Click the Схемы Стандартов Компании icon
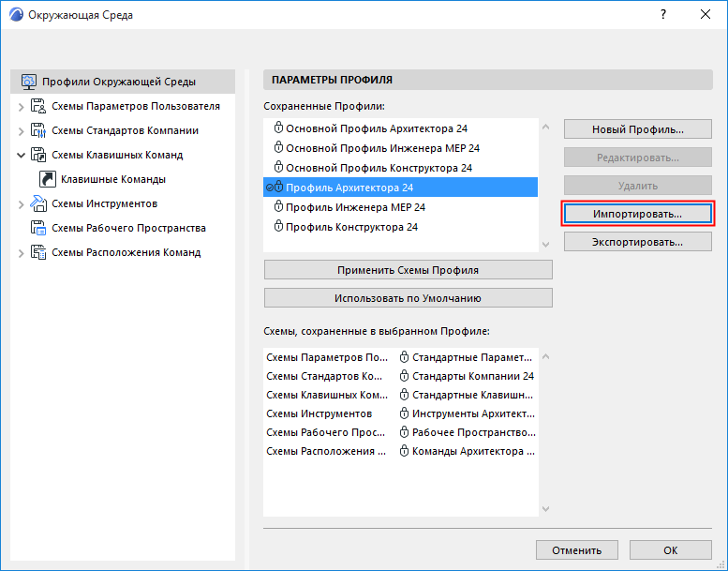The width and height of the screenshot is (728, 571). 38,130
